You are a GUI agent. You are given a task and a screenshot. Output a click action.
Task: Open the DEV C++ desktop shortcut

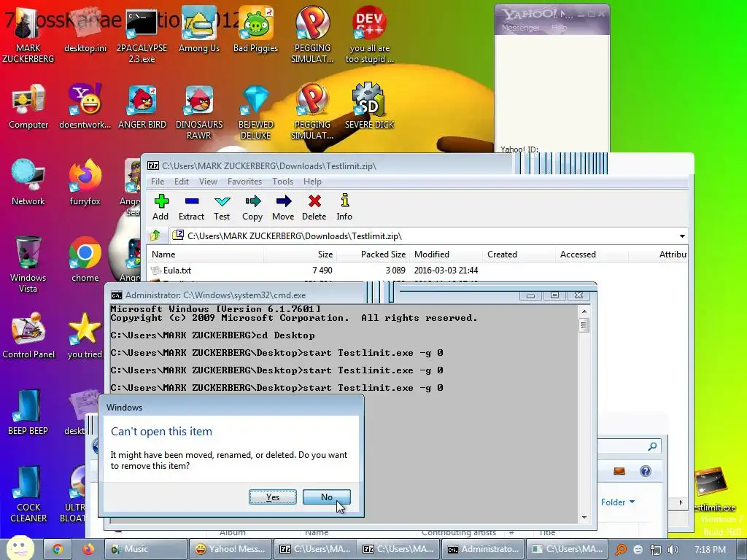[x=369, y=35]
